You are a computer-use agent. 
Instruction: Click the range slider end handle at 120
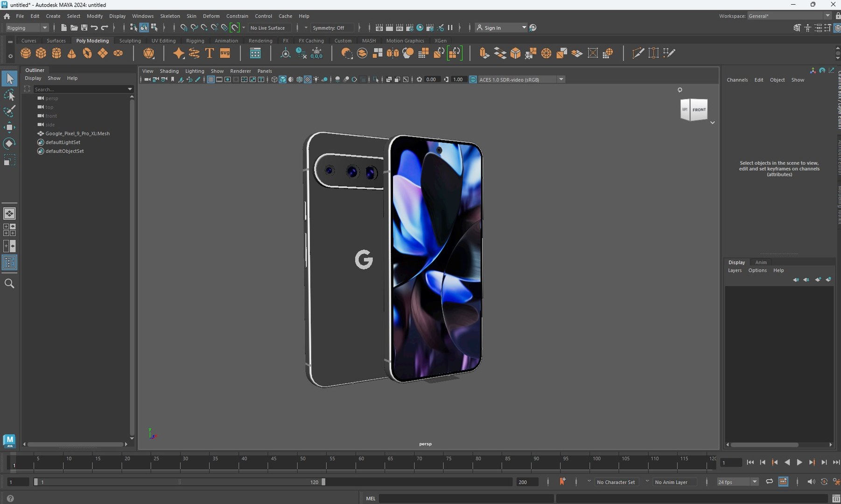[x=323, y=482]
